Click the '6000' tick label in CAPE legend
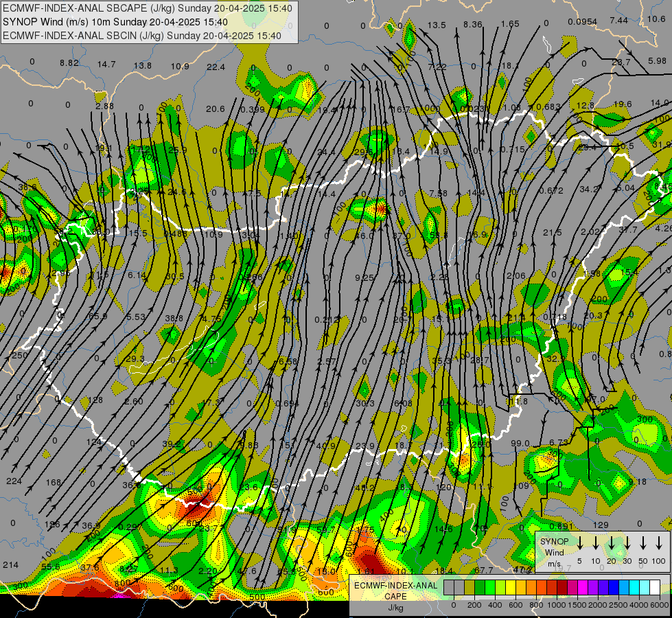Image resolution: width=672 pixels, height=618 pixels. [660, 605]
